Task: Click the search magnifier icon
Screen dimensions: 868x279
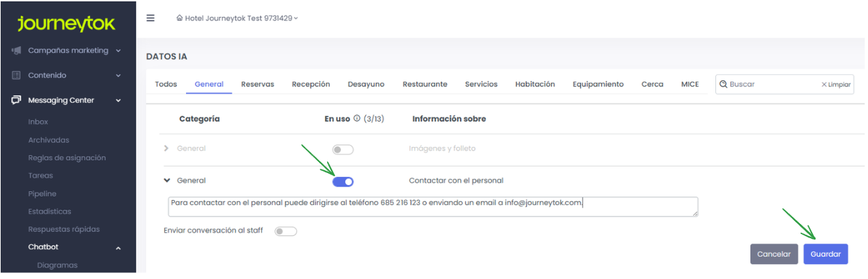Action: [723, 84]
